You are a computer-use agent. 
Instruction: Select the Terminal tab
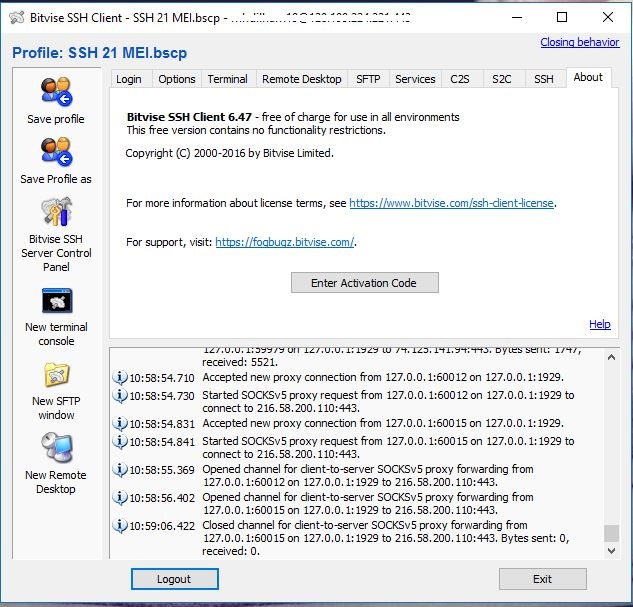(228, 79)
